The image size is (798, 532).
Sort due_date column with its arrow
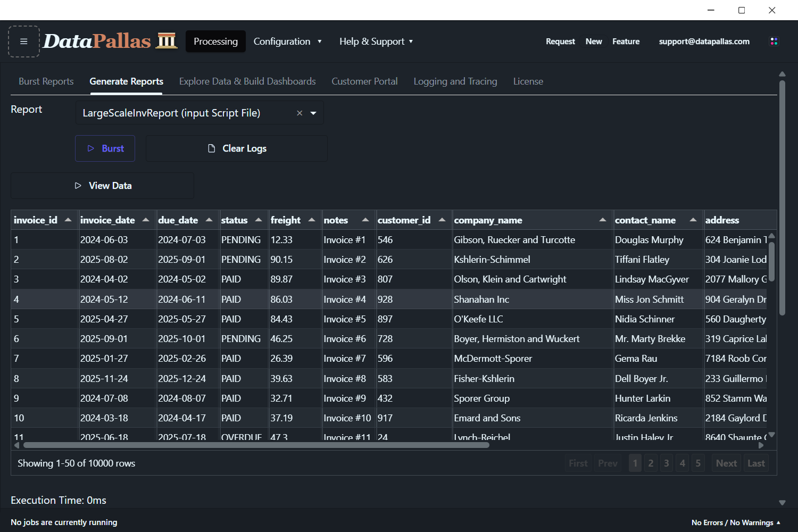pyautogui.click(x=209, y=220)
